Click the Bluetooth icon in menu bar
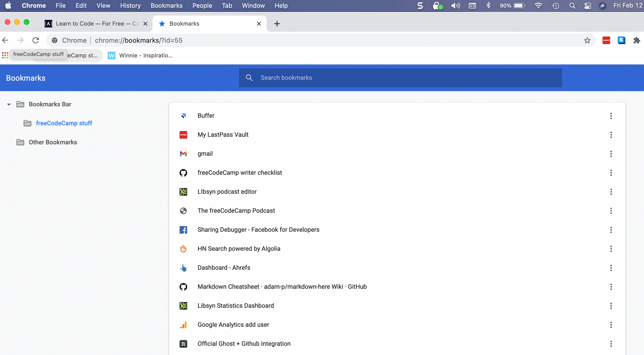The width and height of the screenshot is (644, 355). click(x=488, y=5)
